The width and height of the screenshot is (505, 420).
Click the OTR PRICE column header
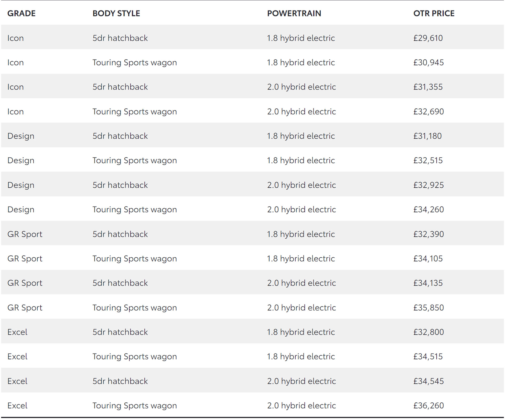tap(434, 13)
